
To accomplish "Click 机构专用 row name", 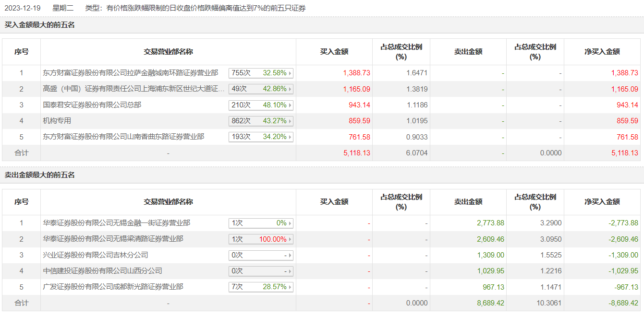I will (57, 121).
